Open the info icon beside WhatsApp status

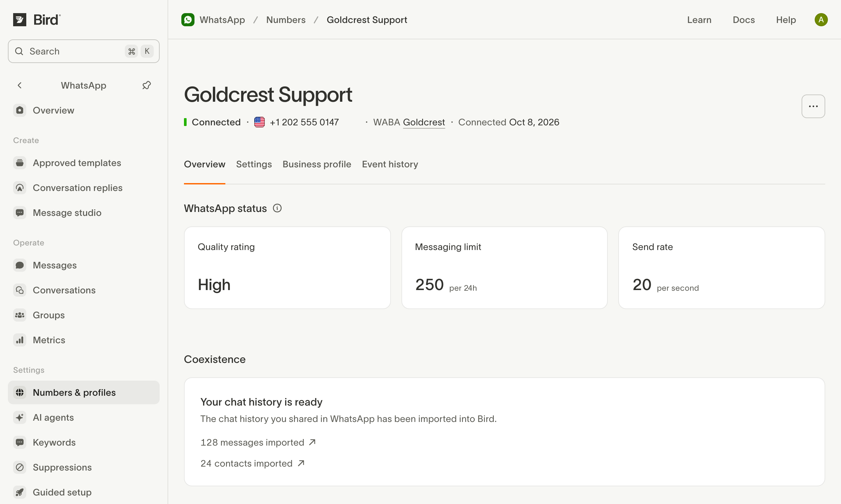tap(277, 208)
